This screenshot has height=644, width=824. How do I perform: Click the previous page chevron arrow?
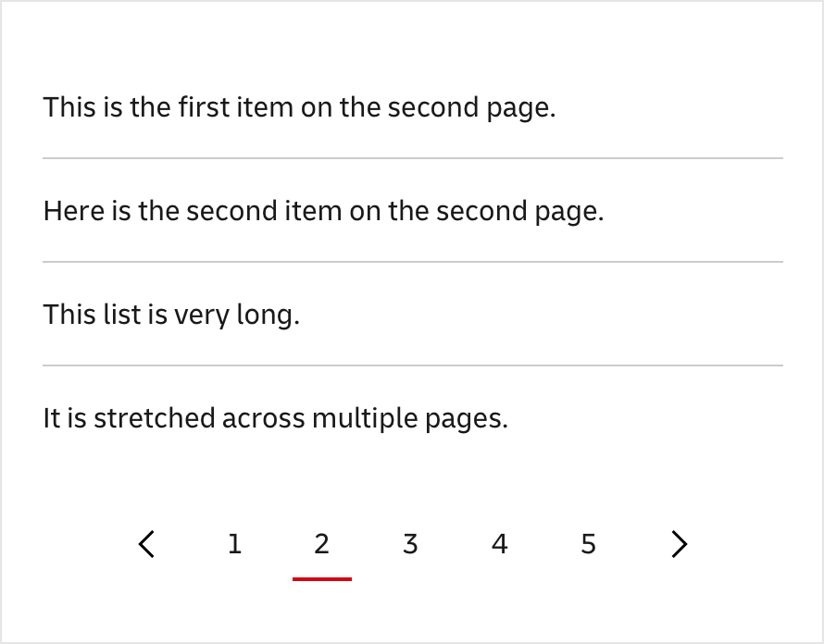pos(146,544)
